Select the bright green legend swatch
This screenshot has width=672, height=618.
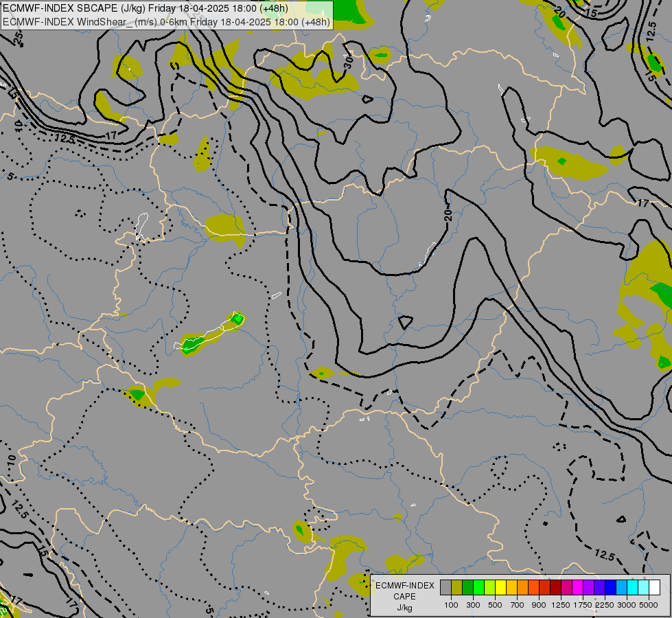point(478,587)
